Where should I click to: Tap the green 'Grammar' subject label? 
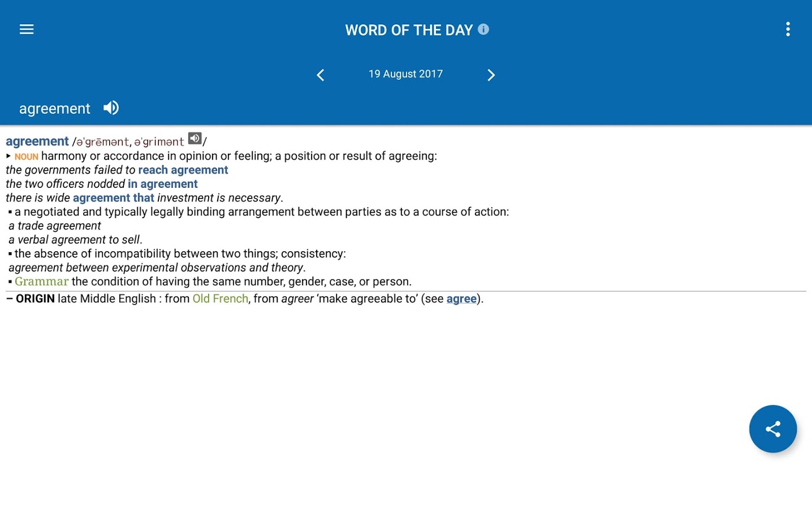click(42, 282)
